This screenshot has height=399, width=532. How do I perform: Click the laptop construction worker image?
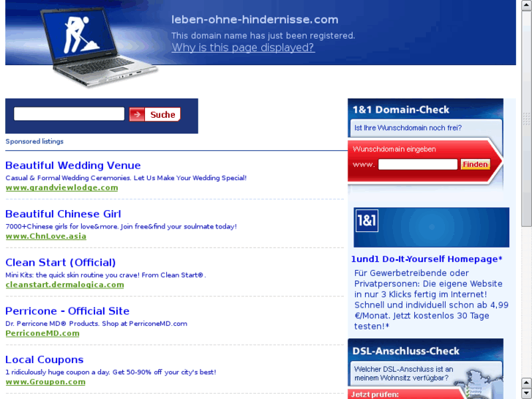pyautogui.click(x=98, y=47)
